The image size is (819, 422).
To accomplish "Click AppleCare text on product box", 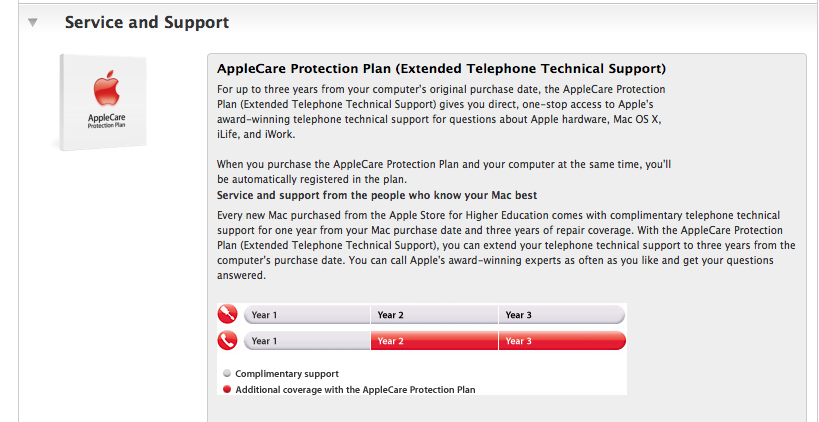I will point(107,118).
